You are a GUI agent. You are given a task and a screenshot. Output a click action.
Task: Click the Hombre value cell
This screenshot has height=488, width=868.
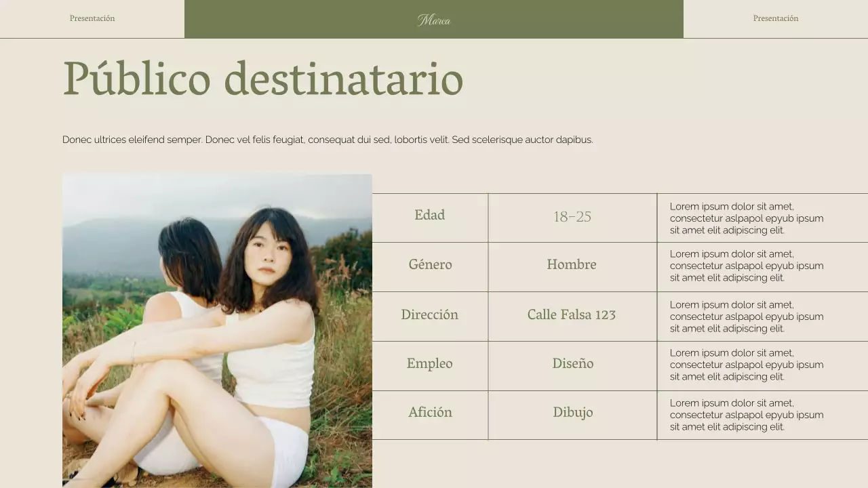(572, 265)
